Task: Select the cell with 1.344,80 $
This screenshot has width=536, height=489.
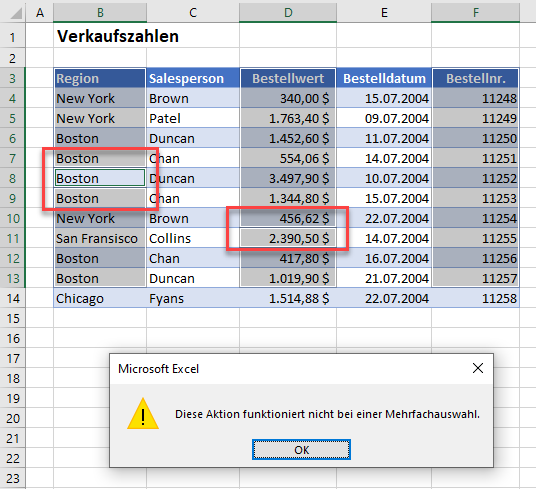Action: pyautogui.click(x=288, y=198)
